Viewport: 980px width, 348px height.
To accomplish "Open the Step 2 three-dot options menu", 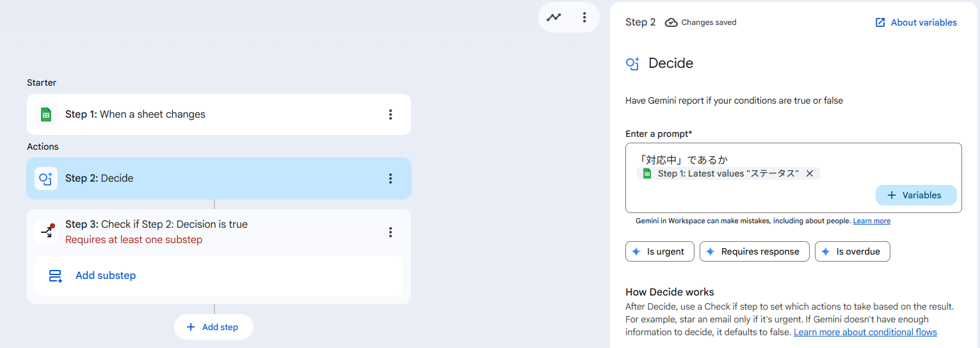I will tap(390, 178).
